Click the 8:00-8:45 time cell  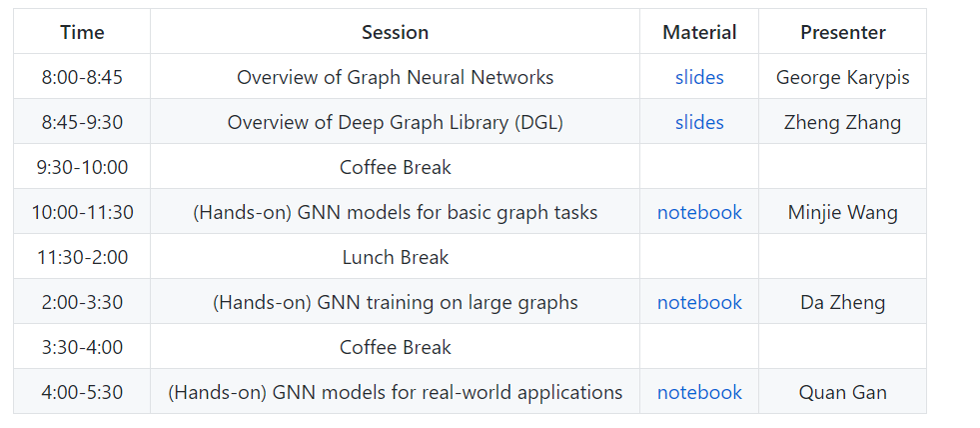[82, 77]
